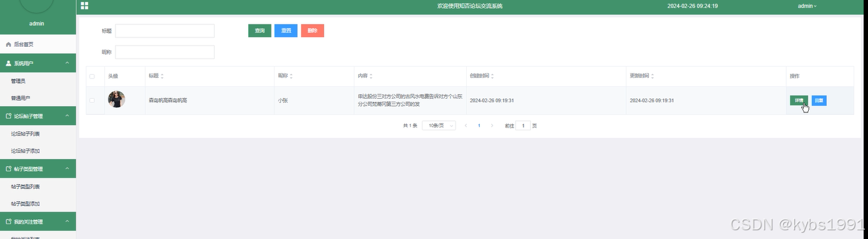Click the 小张 nickname cell
868x239 pixels.
(283, 100)
